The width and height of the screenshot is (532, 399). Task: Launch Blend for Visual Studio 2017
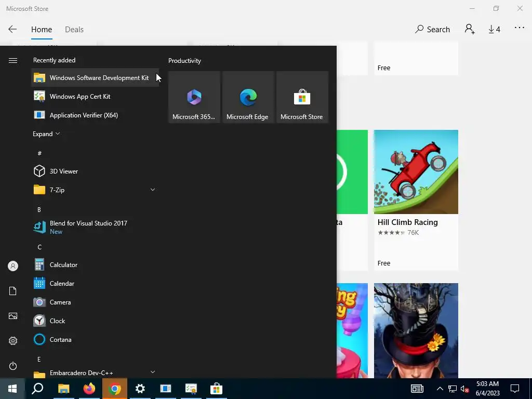click(x=95, y=227)
